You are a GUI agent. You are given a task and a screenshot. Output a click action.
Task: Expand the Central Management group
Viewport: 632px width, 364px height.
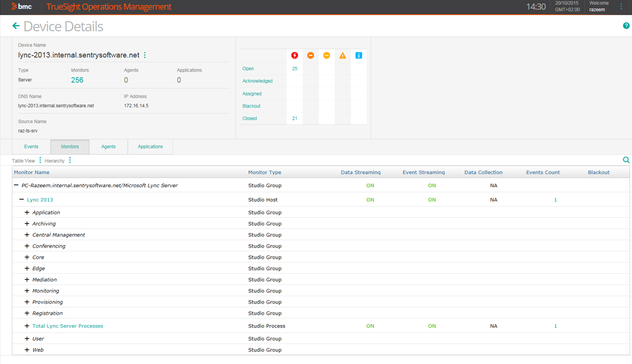pyautogui.click(x=27, y=235)
